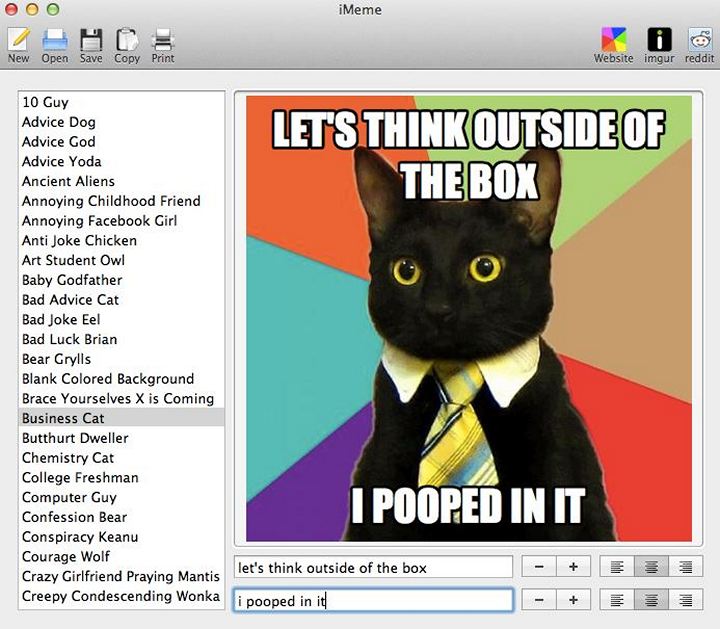Pick the Ancient Aliens template
720x629 pixels.
[x=122, y=181]
